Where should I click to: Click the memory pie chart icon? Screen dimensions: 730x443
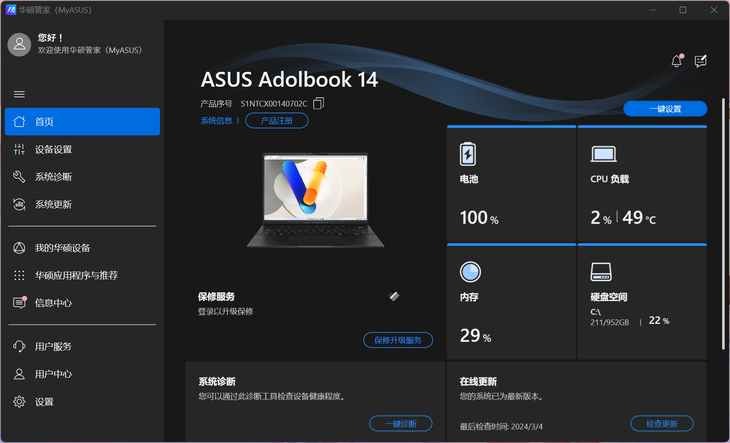[x=470, y=272]
